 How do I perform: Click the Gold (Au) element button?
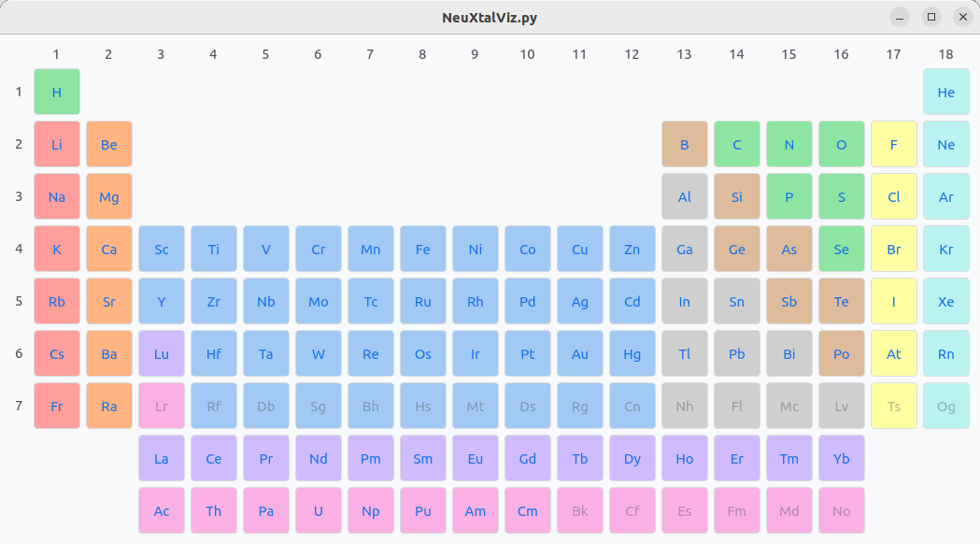pos(580,353)
